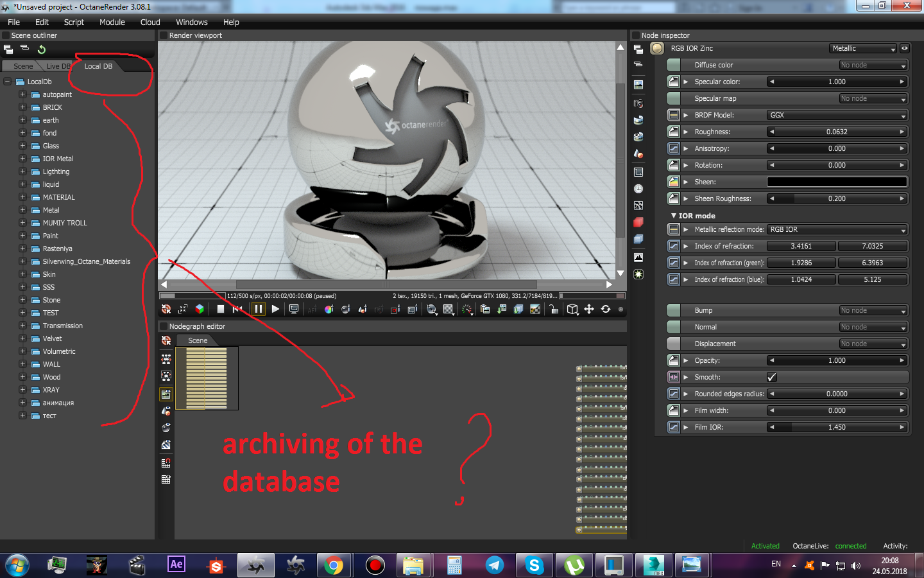Expand the Glass folder in Local DB
Image resolution: width=924 pixels, height=578 pixels.
click(22, 146)
